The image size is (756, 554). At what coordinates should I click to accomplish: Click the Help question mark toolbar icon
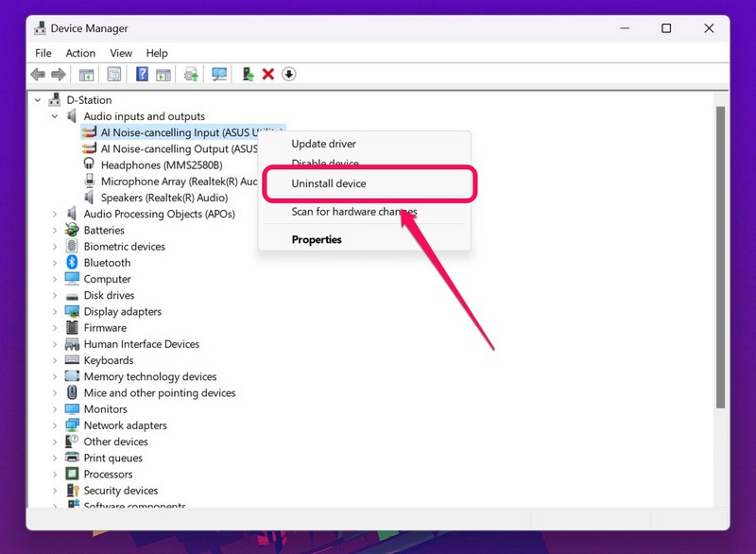click(x=142, y=75)
